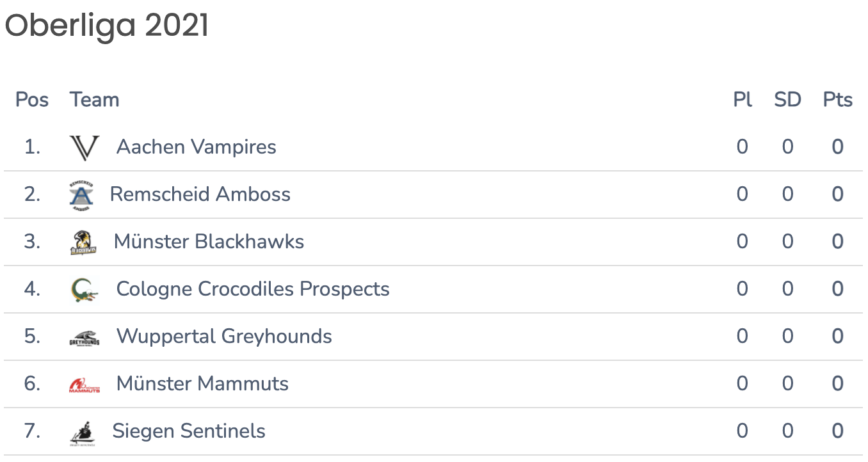Open the Aachen Vampires team link
Image resolution: width=868 pixels, height=462 pixels.
click(197, 147)
